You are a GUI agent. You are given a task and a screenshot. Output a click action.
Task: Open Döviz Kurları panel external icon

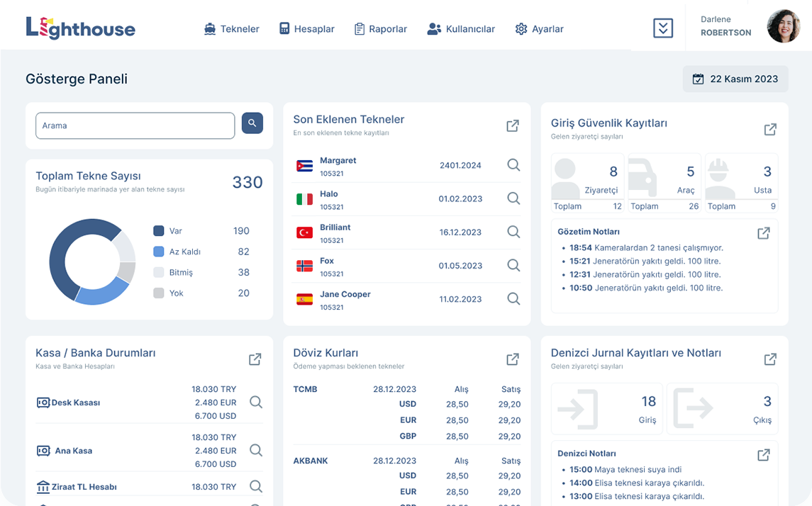pos(513,359)
